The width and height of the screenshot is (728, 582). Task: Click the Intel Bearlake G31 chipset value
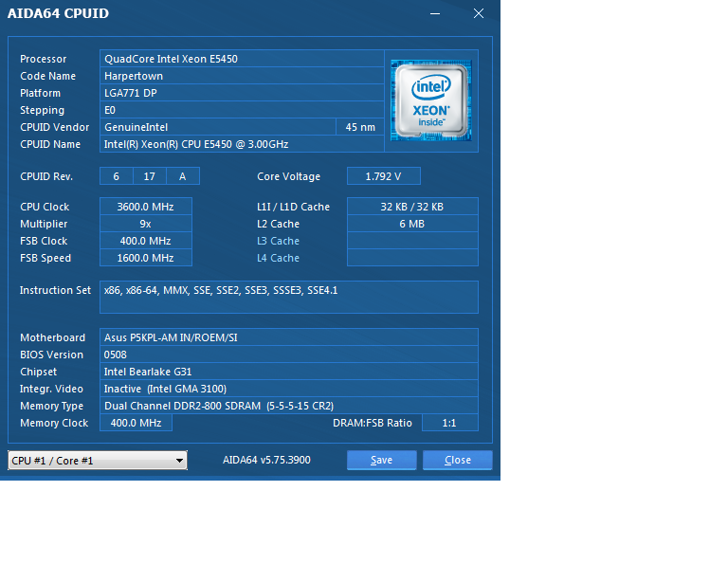pyautogui.click(x=289, y=372)
